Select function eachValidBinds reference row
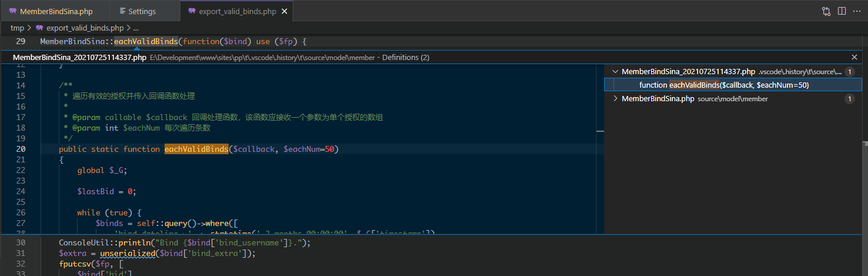 coord(733,85)
